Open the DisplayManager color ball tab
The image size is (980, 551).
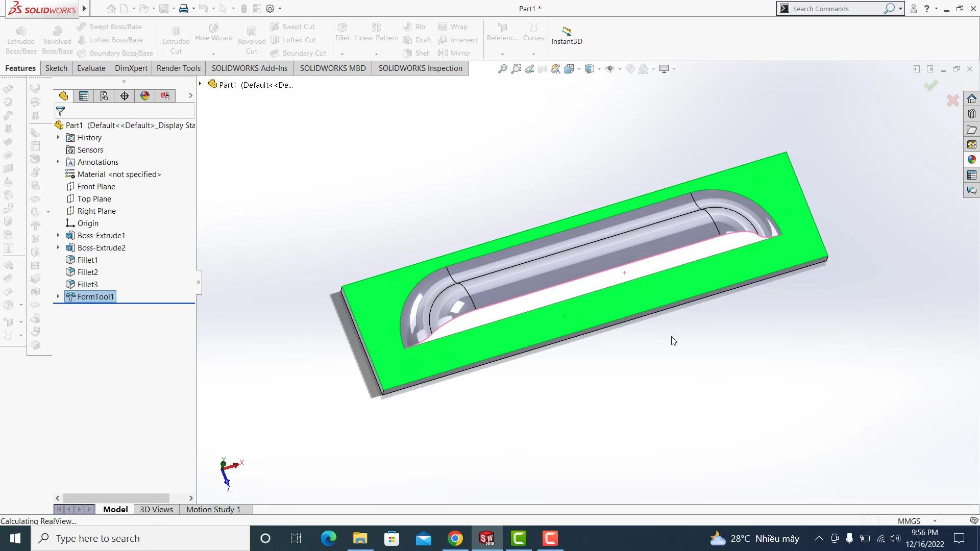tap(145, 96)
